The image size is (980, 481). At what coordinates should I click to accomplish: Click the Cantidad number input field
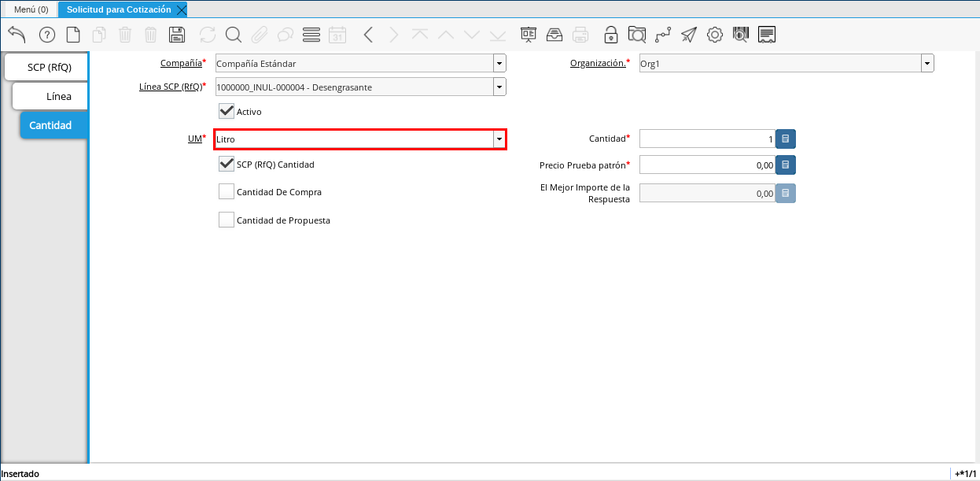click(x=708, y=139)
